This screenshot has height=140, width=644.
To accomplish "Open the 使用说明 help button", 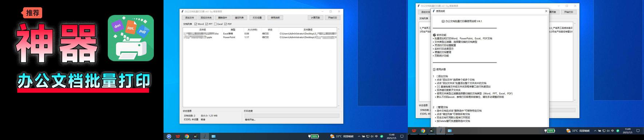I will [x=275, y=17].
